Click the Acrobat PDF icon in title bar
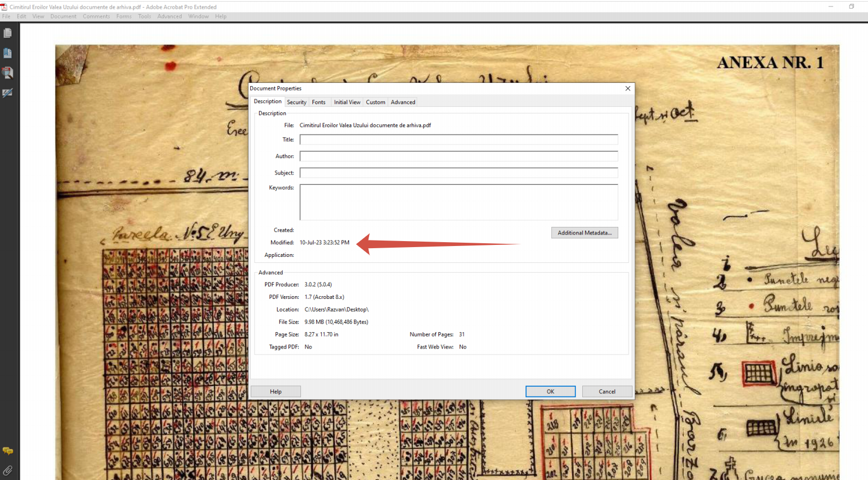Screen dimensions: 868x480 [4, 7]
